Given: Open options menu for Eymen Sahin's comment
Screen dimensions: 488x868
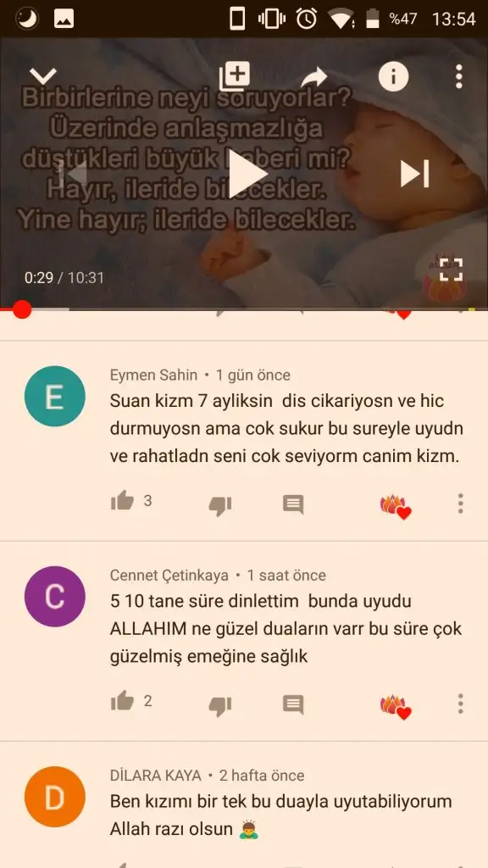Looking at the screenshot, I should (x=460, y=504).
